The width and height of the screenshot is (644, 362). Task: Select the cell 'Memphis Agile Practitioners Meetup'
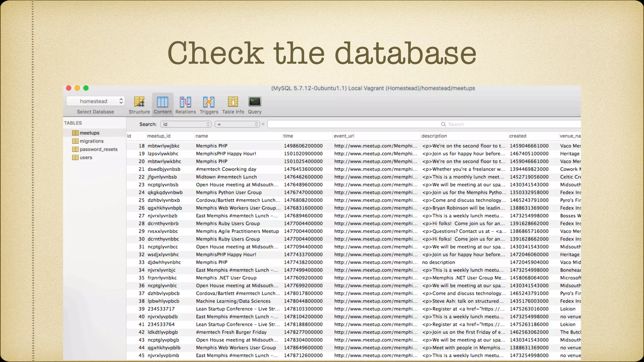coord(237,231)
